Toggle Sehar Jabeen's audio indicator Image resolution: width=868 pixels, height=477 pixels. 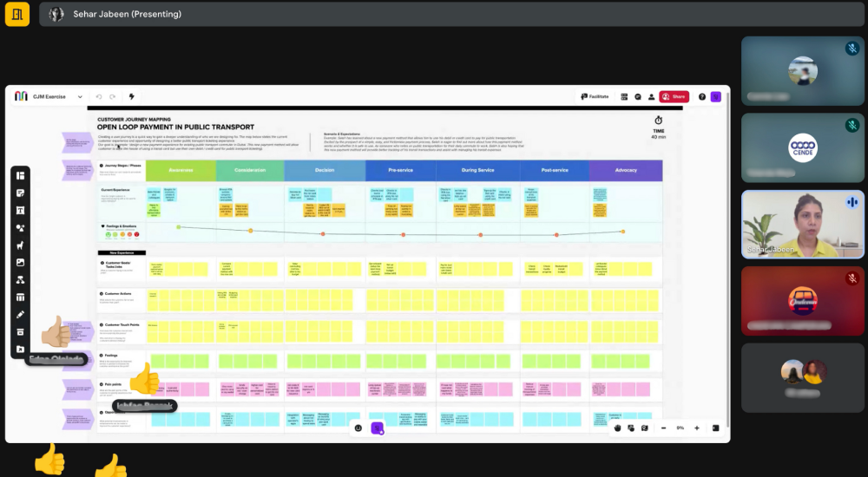(x=852, y=202)
